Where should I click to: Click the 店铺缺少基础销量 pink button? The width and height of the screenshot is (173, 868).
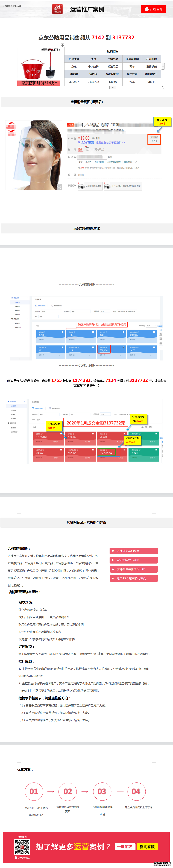click(x=134, y=551)
